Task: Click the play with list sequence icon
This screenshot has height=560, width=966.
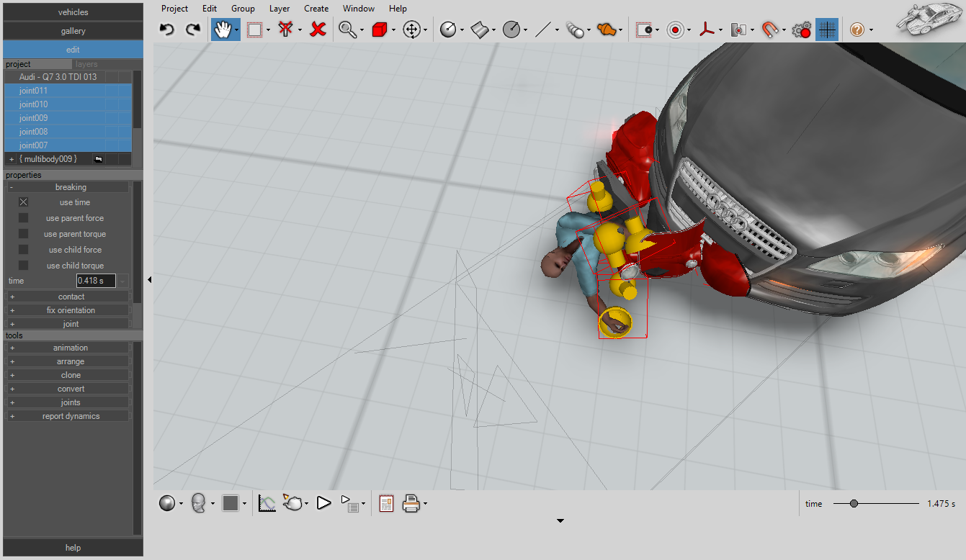Action: tap(349, 503)
